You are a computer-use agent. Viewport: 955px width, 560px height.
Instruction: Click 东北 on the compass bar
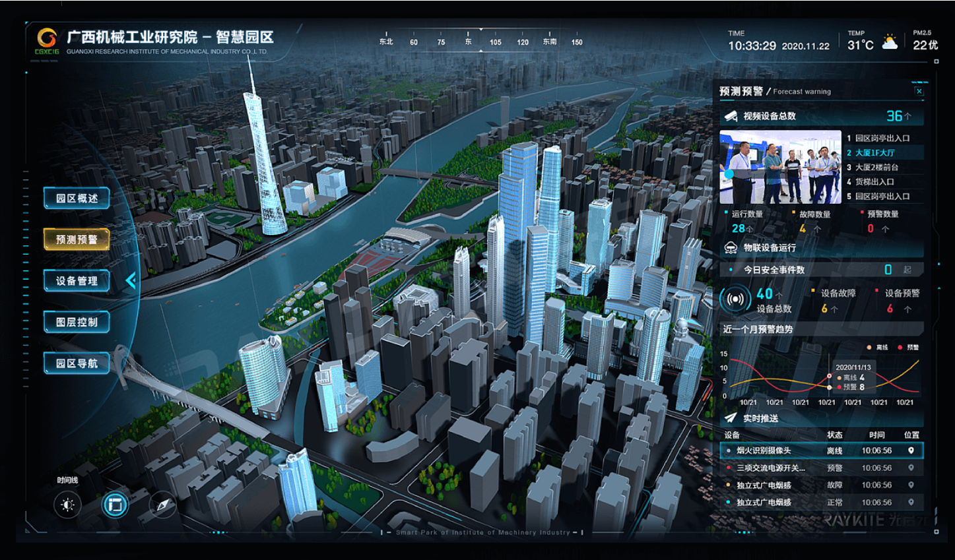pos(386,42)
